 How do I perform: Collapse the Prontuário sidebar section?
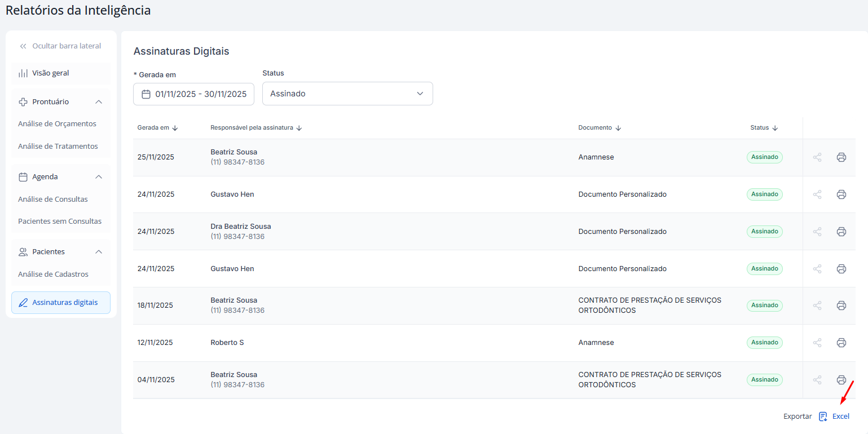pyautogui.click(x=99, y=102)
